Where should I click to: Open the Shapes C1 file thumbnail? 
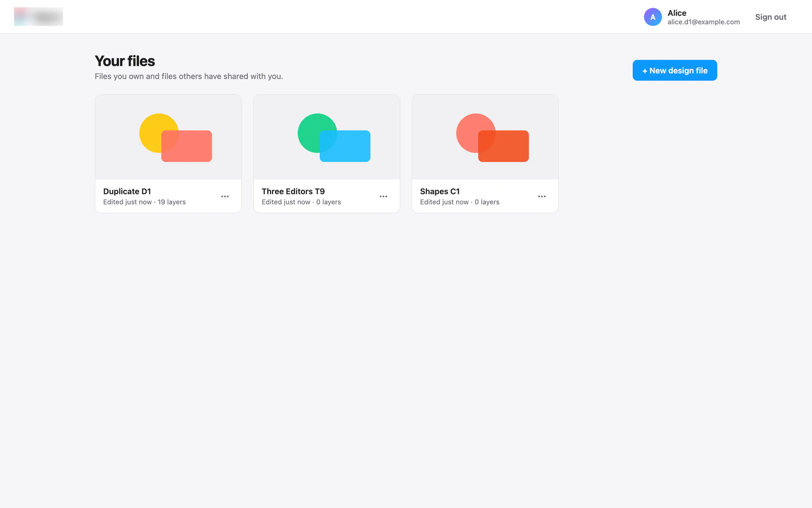[x=485, y=137]
